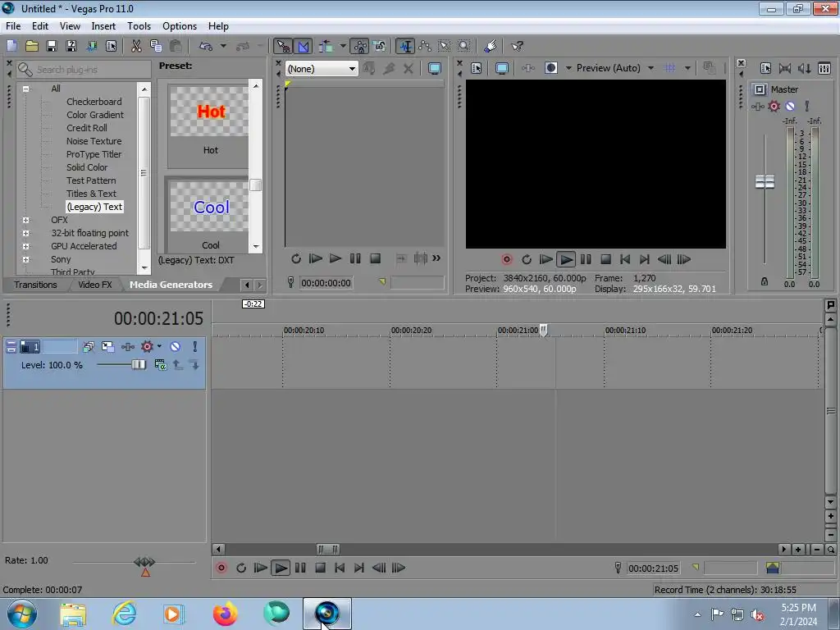Toggle Enable Snapping in the main toolbar

(x=283, y=46)
